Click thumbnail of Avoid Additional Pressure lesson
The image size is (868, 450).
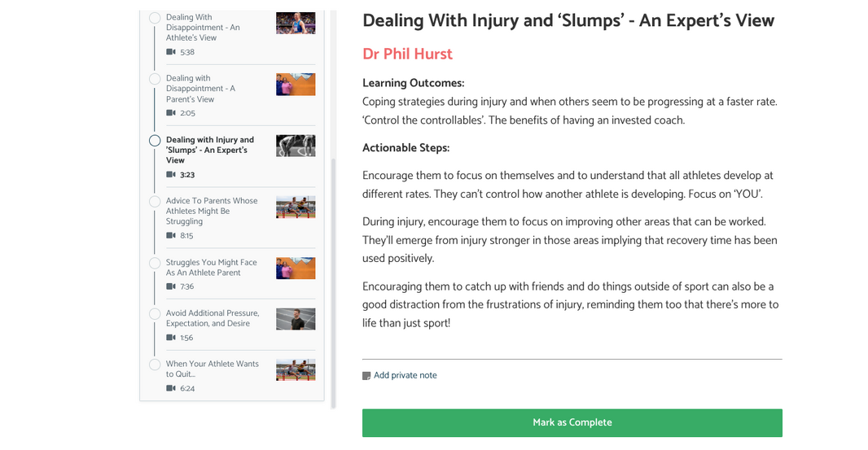296,318
